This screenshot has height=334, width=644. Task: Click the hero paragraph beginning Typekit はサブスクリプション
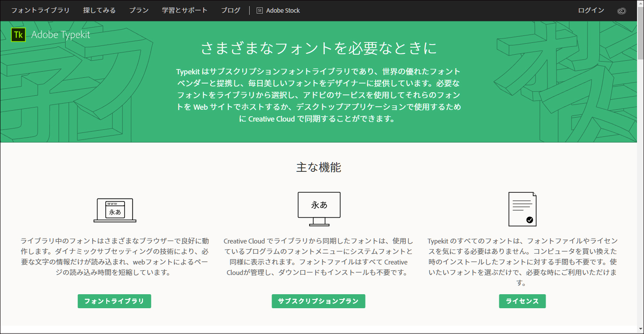(x=319, y=95)
